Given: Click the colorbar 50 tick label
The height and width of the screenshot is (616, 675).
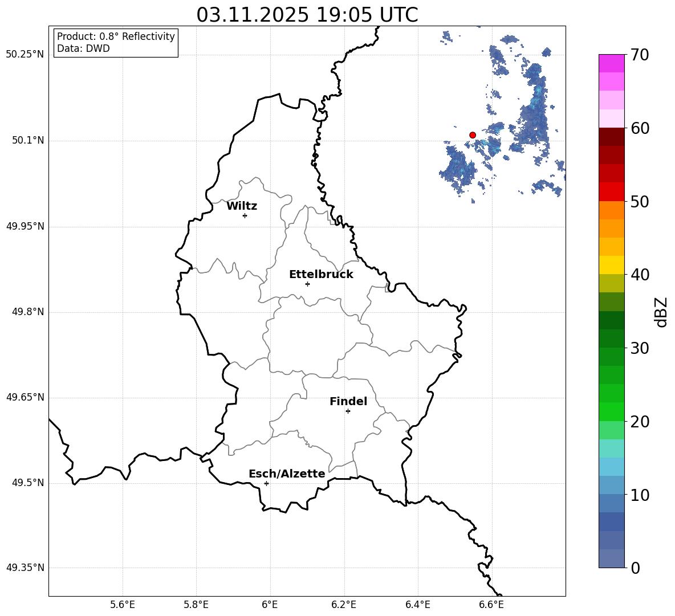Looking at the screenshot, I should (x=640, y=201).
